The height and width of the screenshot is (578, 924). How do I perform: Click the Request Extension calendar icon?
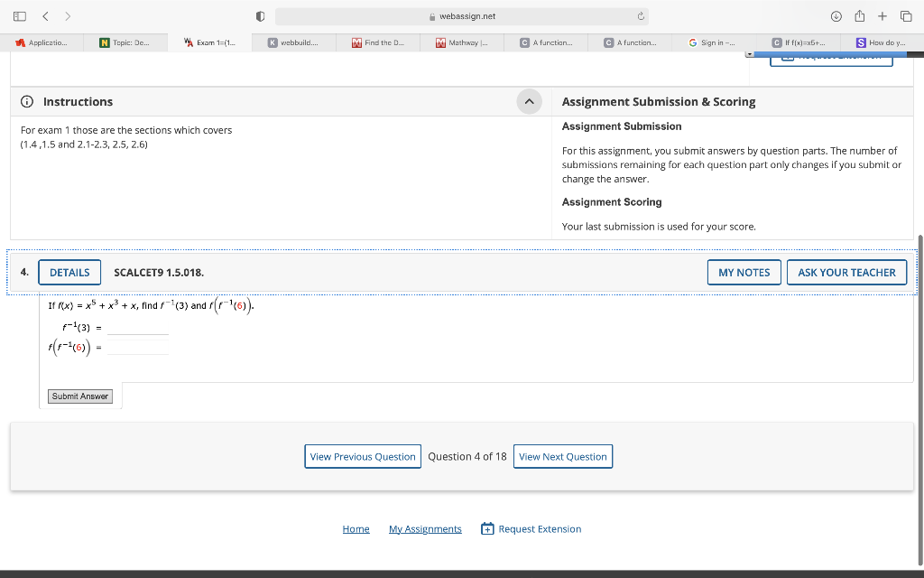[x=485, y=528]
